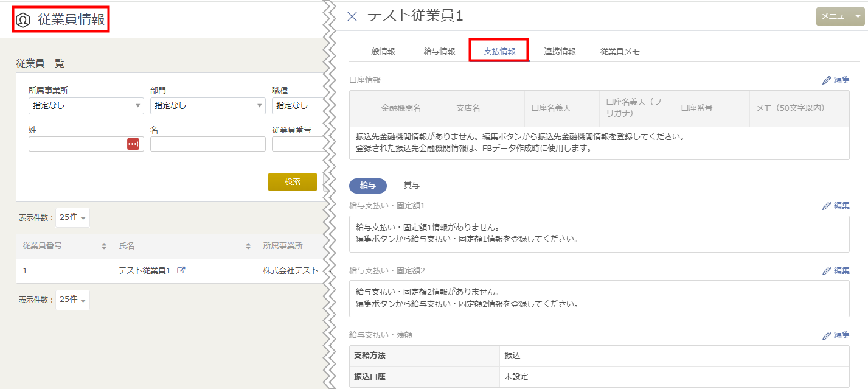Switch to 給与 pill toggle
The image size is (868, 389).
tap(367, 185)
